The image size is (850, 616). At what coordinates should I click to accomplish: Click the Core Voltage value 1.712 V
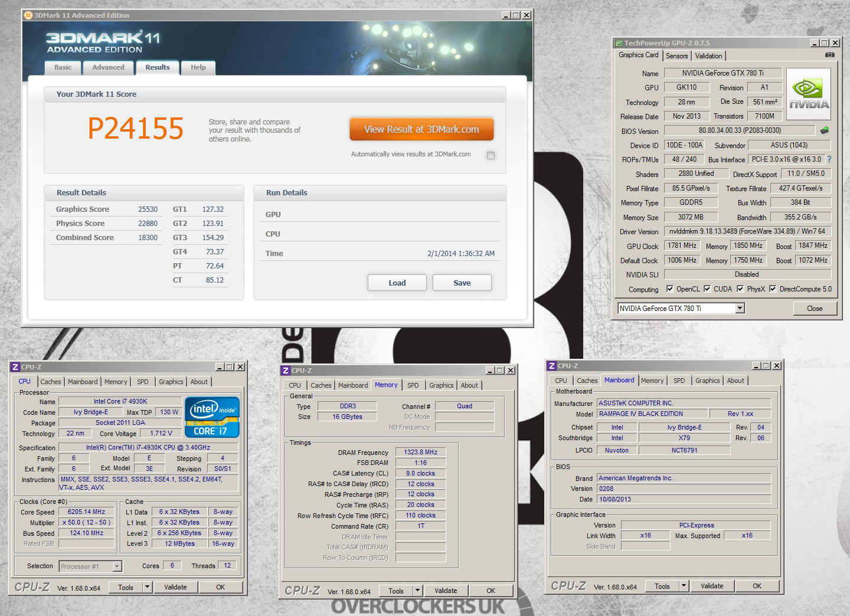click(161, 434)
